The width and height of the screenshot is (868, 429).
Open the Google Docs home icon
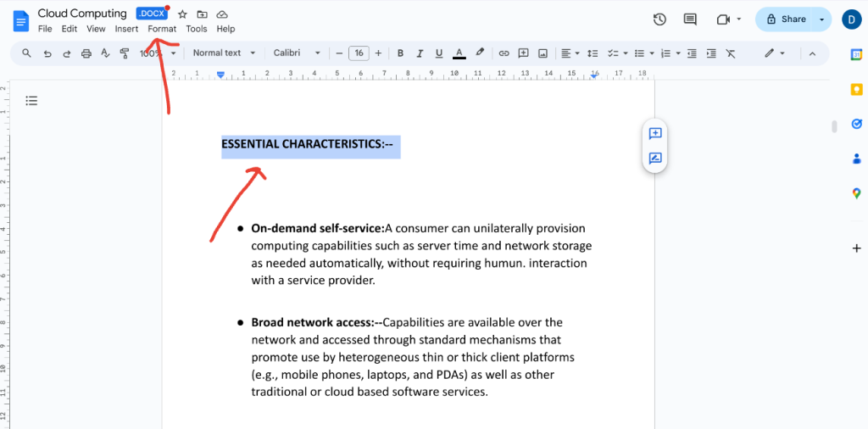pos(21,21)
